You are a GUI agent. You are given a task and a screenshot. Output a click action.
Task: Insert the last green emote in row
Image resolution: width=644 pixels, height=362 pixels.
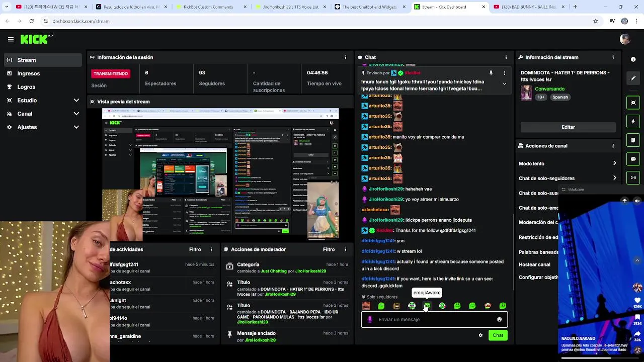502,306
